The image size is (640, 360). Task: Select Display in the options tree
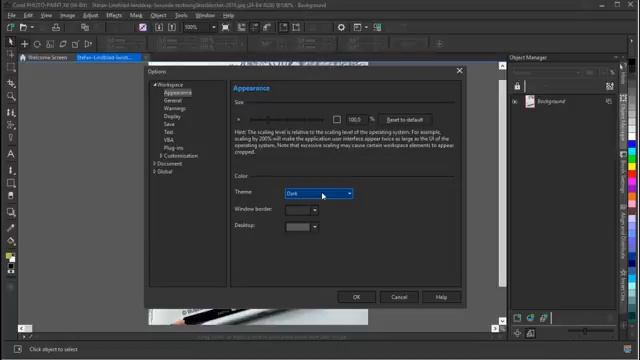(x=172, y=116)
